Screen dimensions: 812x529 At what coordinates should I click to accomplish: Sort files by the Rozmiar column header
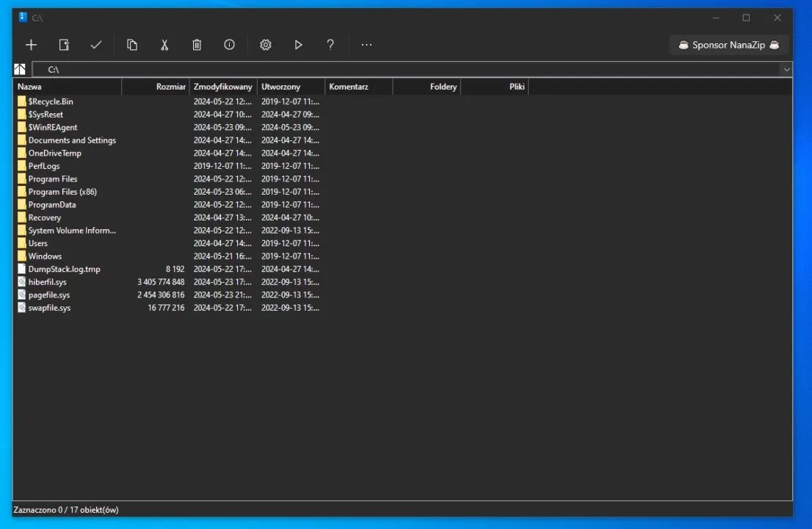pos(156,87)
